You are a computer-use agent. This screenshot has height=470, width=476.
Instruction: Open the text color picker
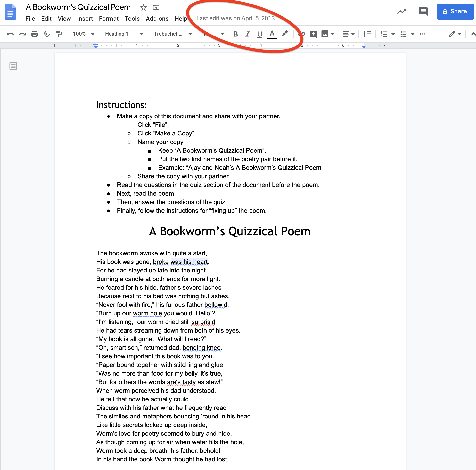(272, 34)
